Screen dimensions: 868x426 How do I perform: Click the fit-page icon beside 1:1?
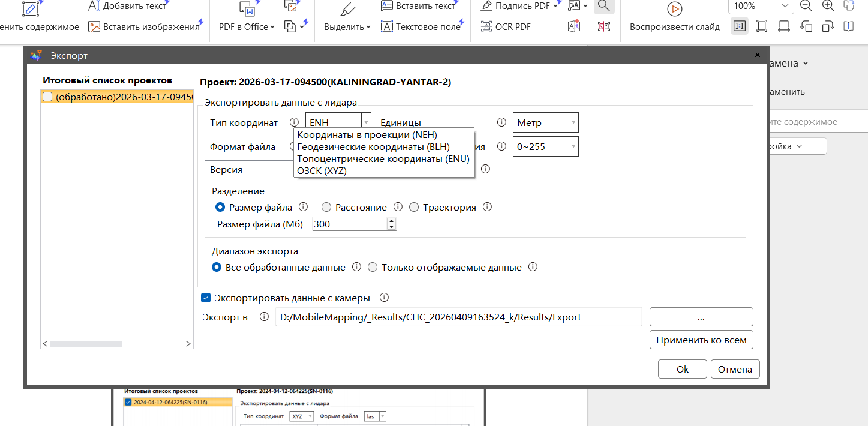click(x=762, y=26)
